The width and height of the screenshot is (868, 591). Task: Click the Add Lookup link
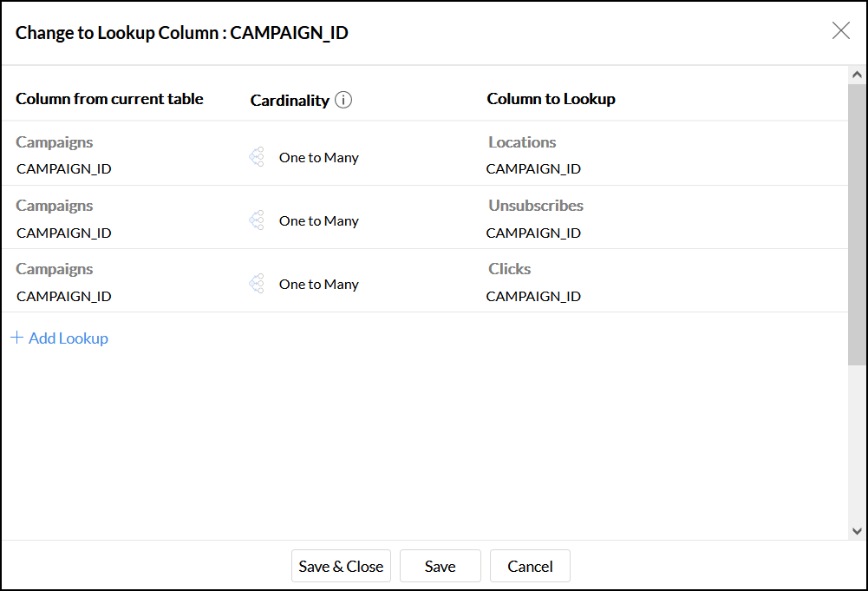(69, 338)
